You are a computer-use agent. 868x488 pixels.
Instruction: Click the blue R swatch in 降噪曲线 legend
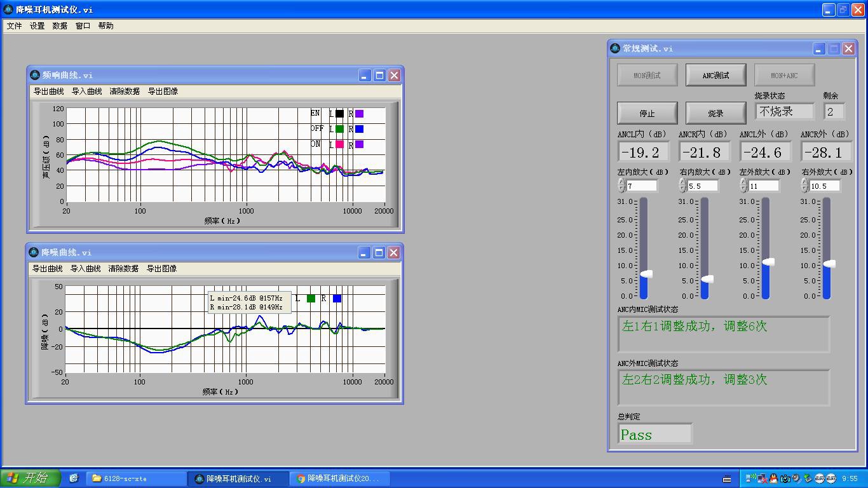[337, 298]
